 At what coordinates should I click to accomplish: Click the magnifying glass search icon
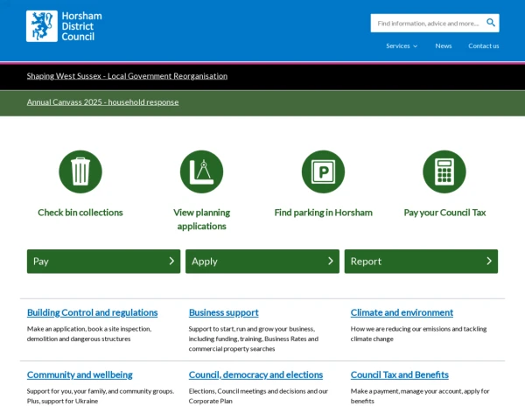click(x=491, y=23)
